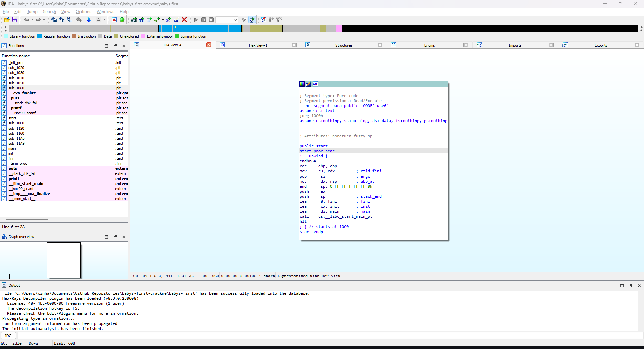The height and width of the screenshot is (349, 644).
Task: Toggle the highlighted C-arrow toolbar button
Action: pyautogui.click(x=252, y=20)
